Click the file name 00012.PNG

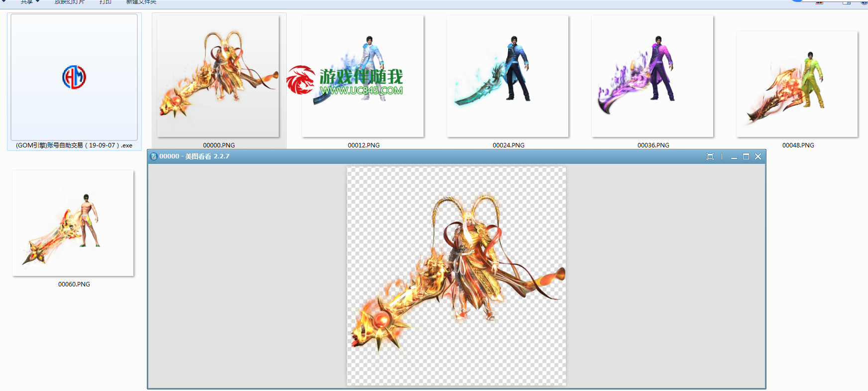point(364,145)
